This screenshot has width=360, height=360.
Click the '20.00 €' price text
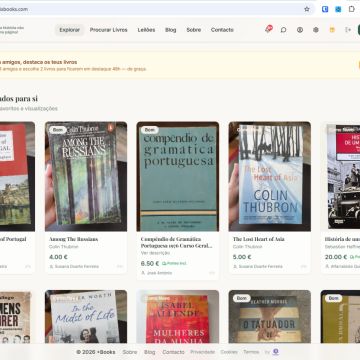point(336,257)
